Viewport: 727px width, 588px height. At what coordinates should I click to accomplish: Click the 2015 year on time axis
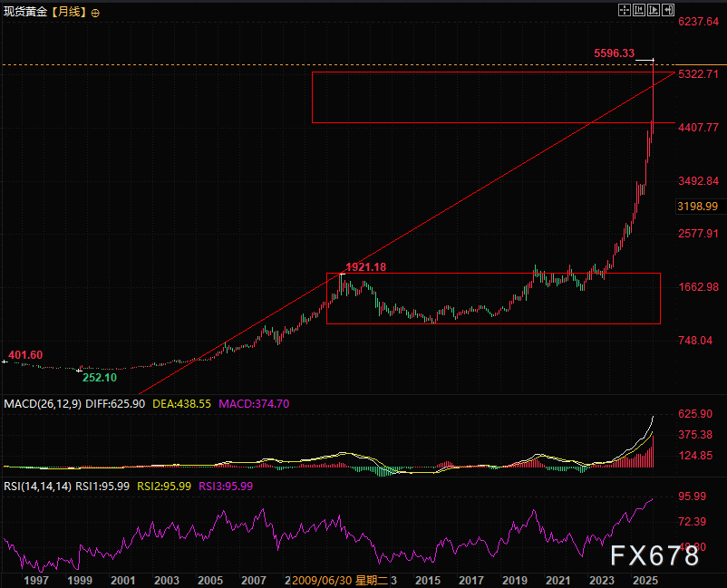[428, 580]
